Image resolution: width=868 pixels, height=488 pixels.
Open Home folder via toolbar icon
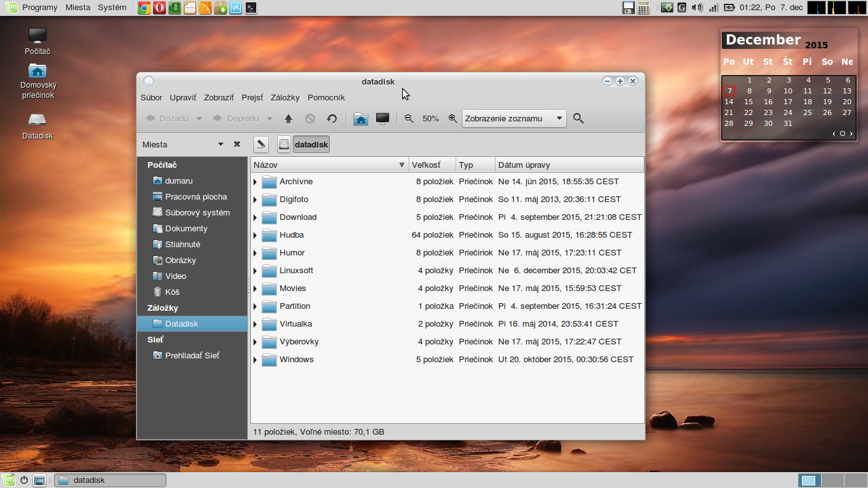(361, 119)
